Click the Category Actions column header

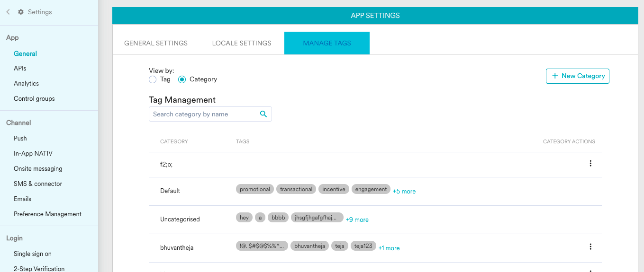pyautogui.click(x=569, y=141)
